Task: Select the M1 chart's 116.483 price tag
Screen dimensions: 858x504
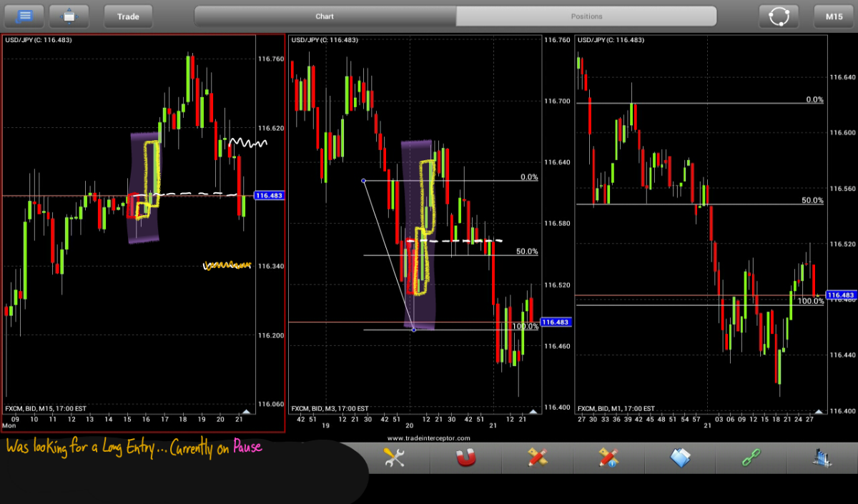Action: [841, 295]
